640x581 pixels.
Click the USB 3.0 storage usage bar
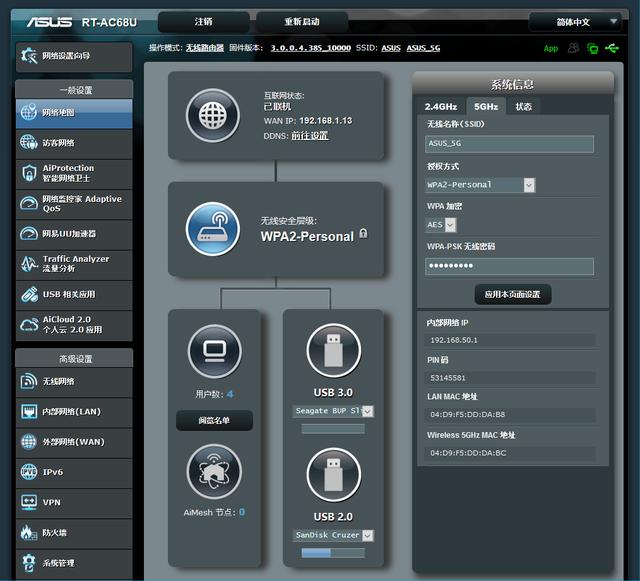[333, 428]
